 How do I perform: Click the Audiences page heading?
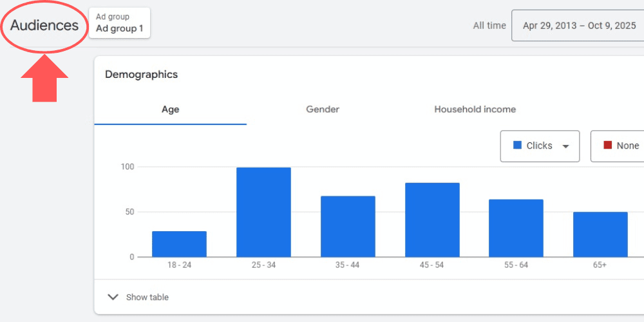[44, 26]
